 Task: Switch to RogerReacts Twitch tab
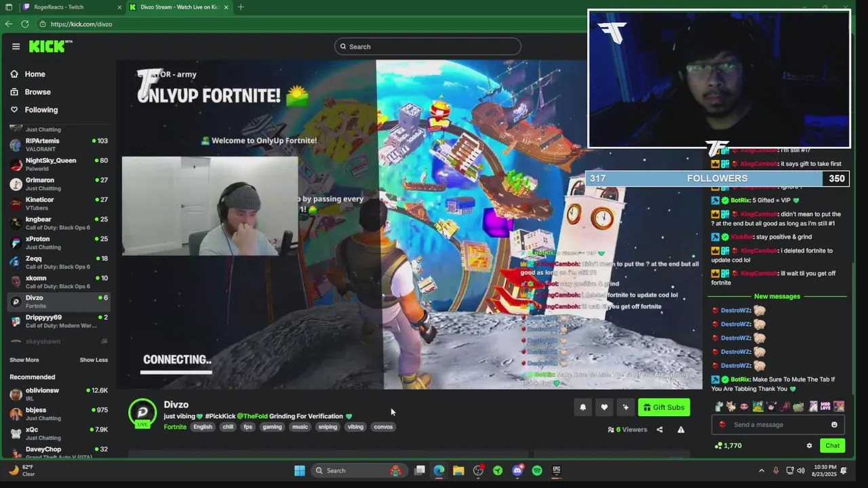coord(72,7)
